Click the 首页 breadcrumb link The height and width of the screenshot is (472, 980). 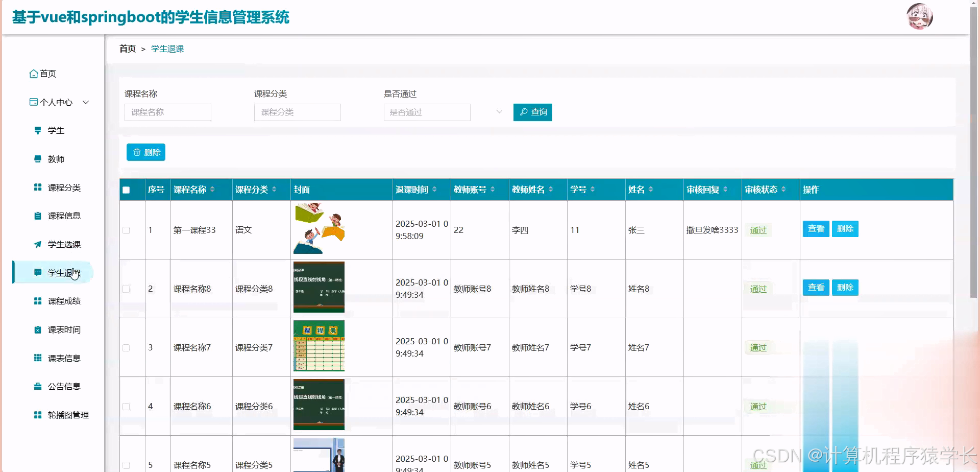coord(127,49)
